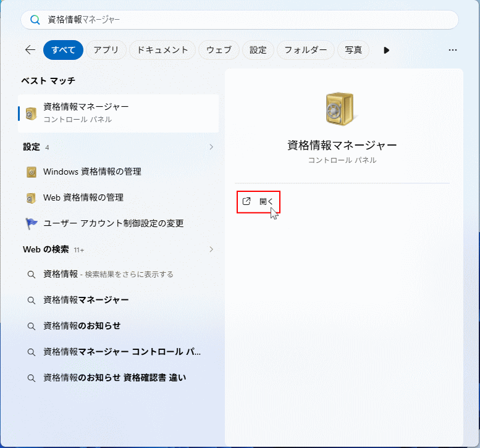
Task: Click the search icon beside 資格情報 - 検索結果をさらに表示する
Action: 32,275
